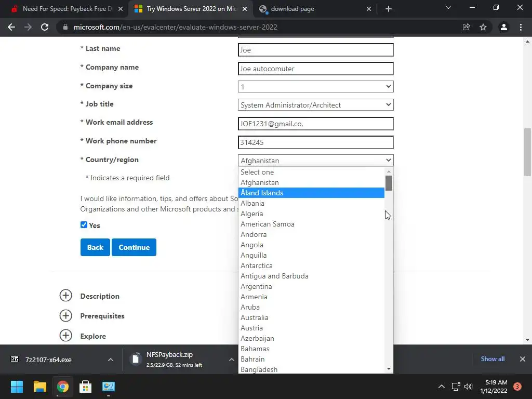Click the Back button
Viewport: 532px width, 399px height.
pos(95,247)
